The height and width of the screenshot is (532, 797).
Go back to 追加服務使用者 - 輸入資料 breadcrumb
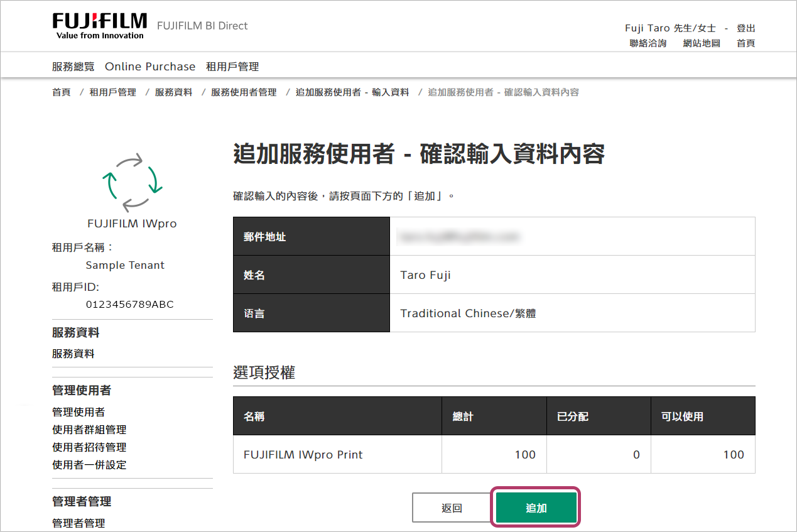tap(352, 92)
